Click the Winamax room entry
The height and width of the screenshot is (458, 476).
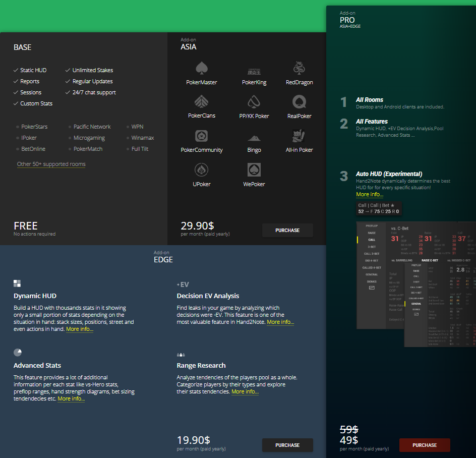coord(142,138)
